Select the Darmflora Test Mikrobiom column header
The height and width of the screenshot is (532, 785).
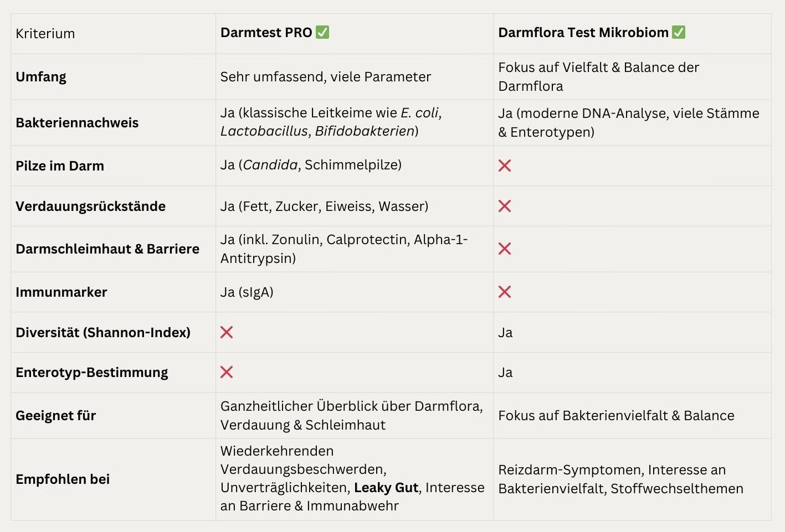pyautogui.click(x=583, y=33)
